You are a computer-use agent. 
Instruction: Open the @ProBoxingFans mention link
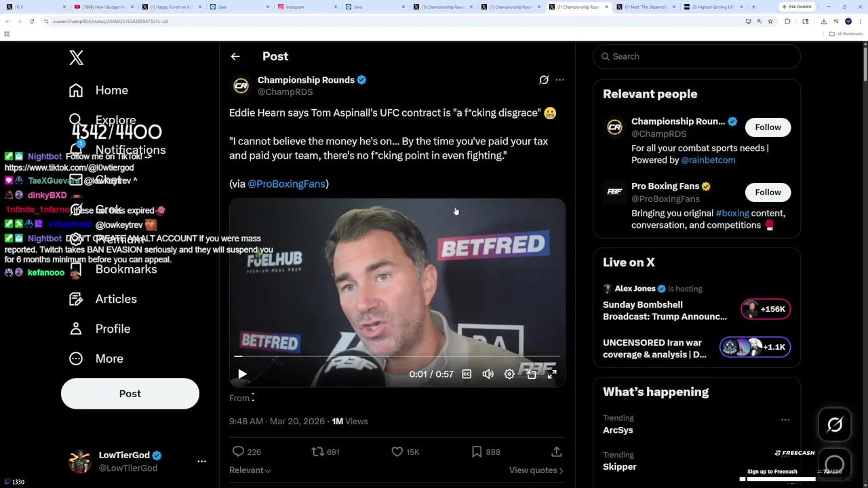click(286, 184)
